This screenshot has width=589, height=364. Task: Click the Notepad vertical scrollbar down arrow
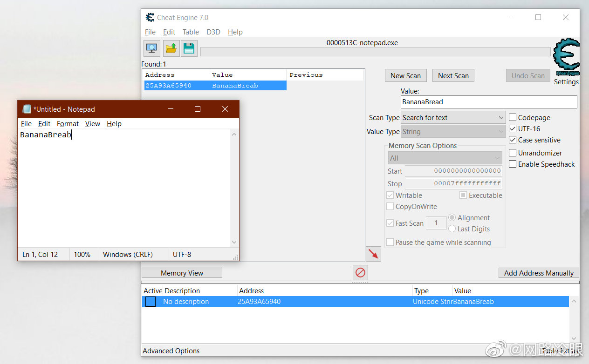234,243
